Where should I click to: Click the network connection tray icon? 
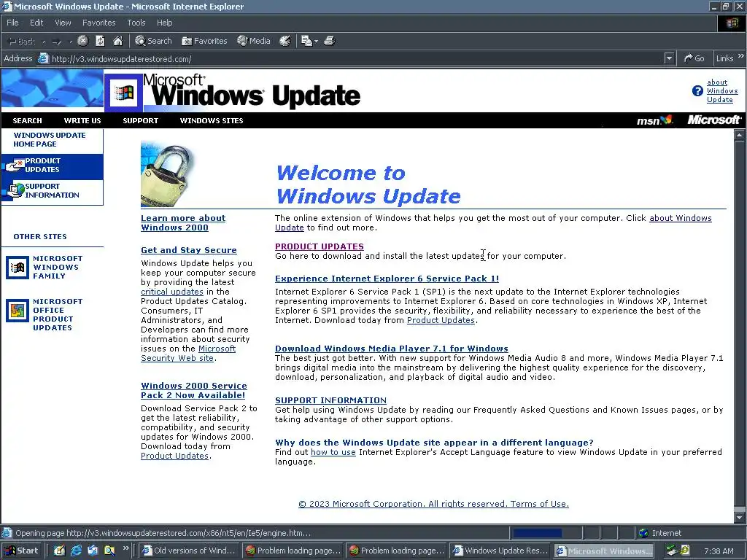[672, 551]
